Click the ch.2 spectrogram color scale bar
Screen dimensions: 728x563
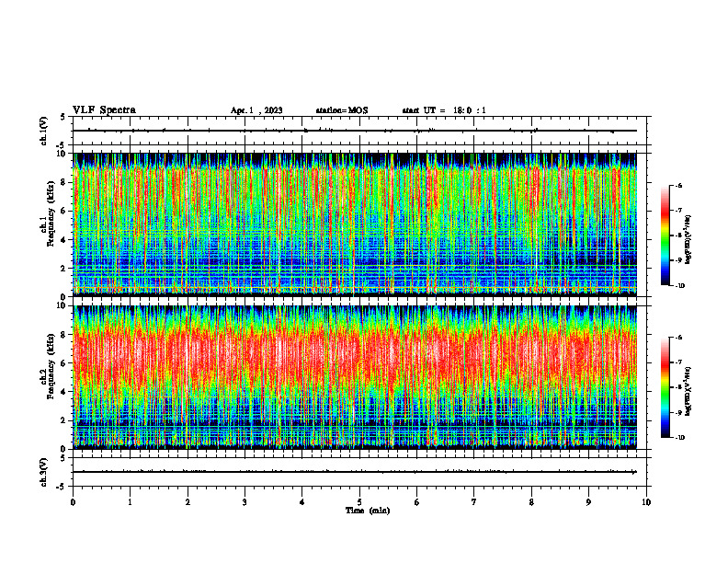pyautogui.click(x=665, y=387)
